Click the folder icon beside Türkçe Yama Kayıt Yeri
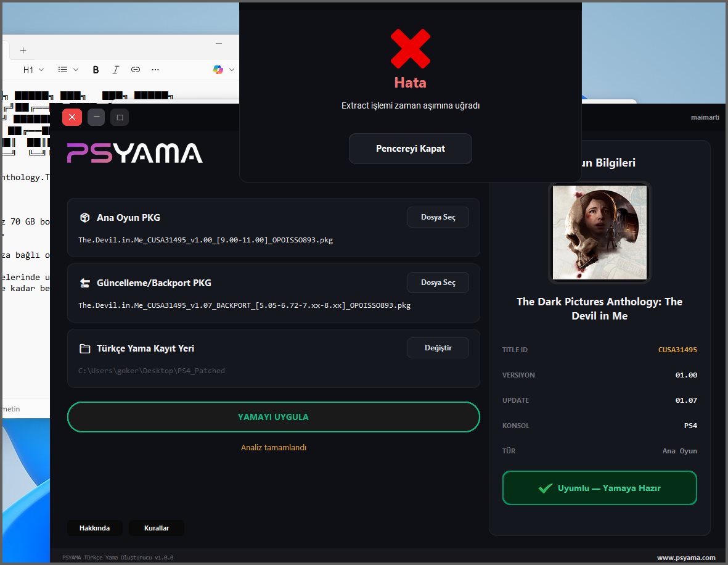 point(84,348)
